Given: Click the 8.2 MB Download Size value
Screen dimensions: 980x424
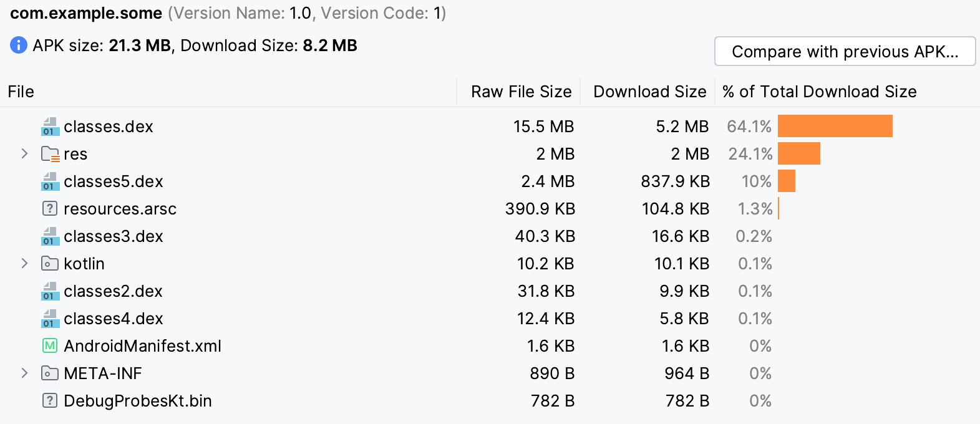Looking at the screenshot, I should click(330, 46).
